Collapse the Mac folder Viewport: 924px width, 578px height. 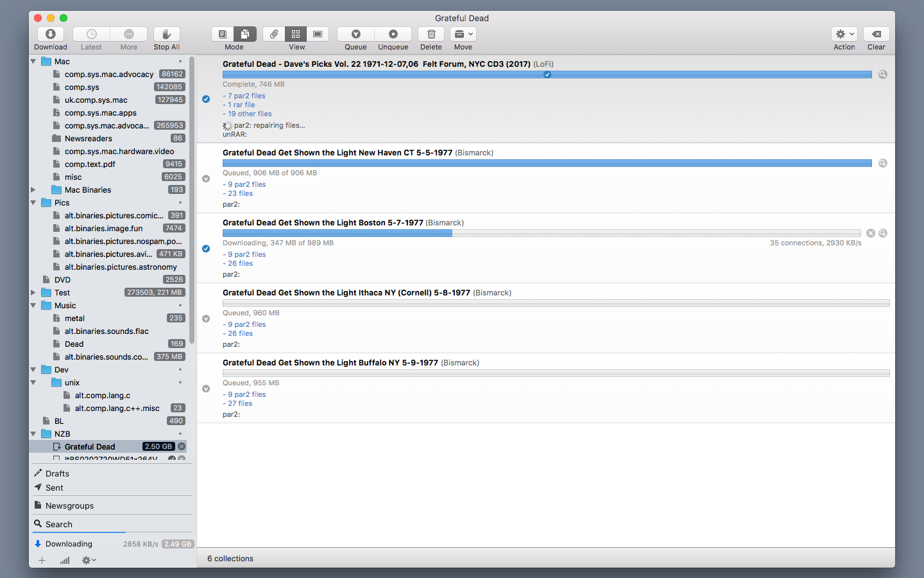[33, 62]
